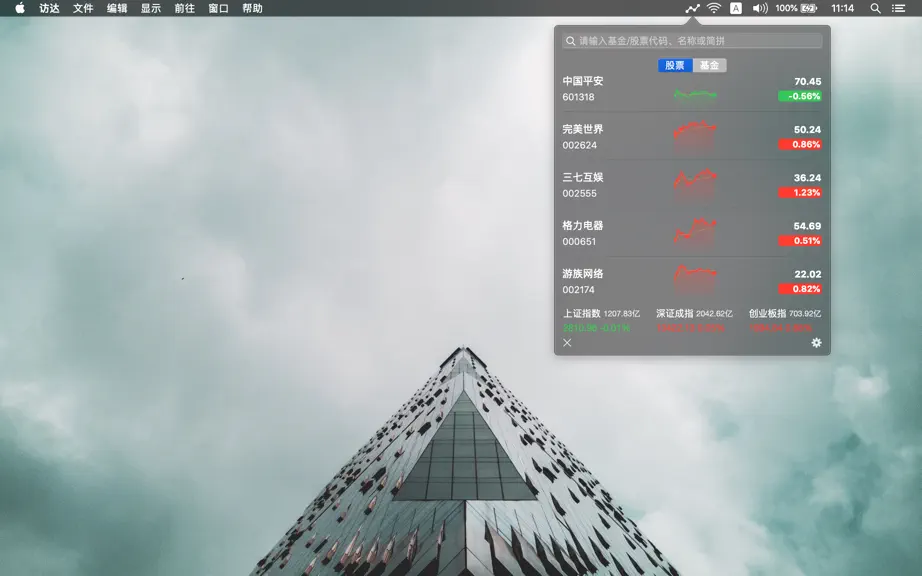
Task: Open battery status at 100%
Action: pos(796,8)
